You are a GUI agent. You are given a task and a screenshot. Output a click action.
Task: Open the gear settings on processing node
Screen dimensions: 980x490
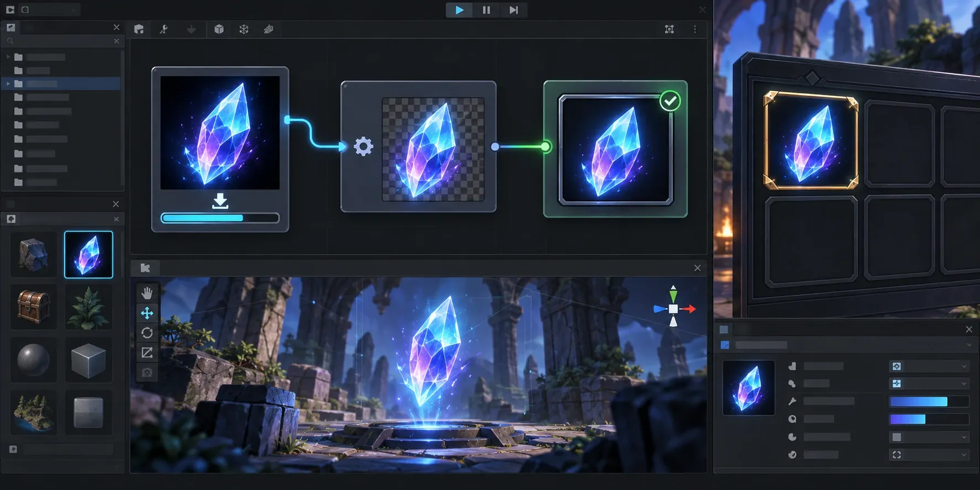click(363, 146)
